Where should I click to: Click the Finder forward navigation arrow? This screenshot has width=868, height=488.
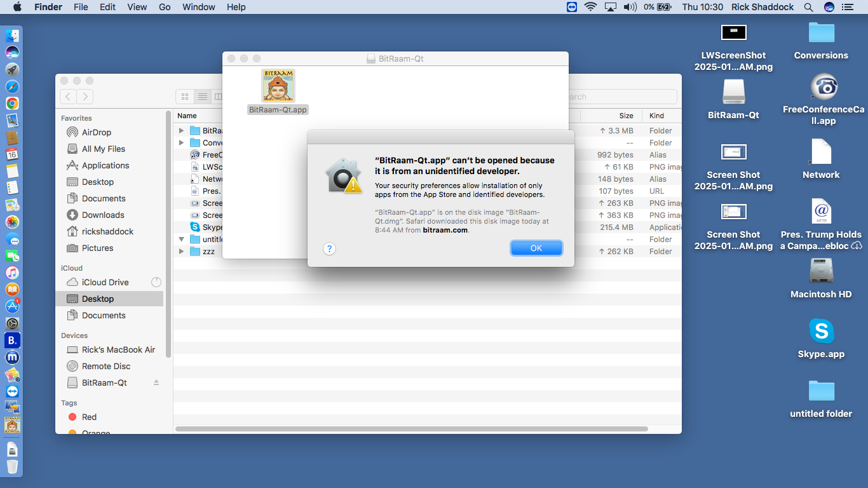(85, 97)
